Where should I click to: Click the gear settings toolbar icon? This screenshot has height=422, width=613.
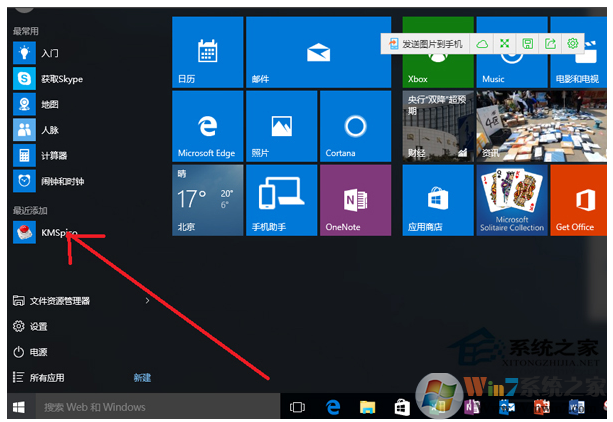click(573, 44)
